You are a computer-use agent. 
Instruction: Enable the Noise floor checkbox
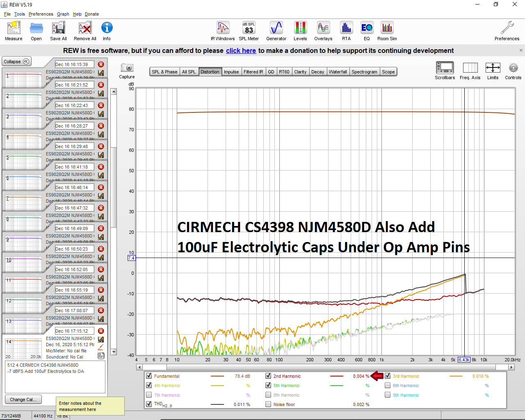[x=268, y=404]
